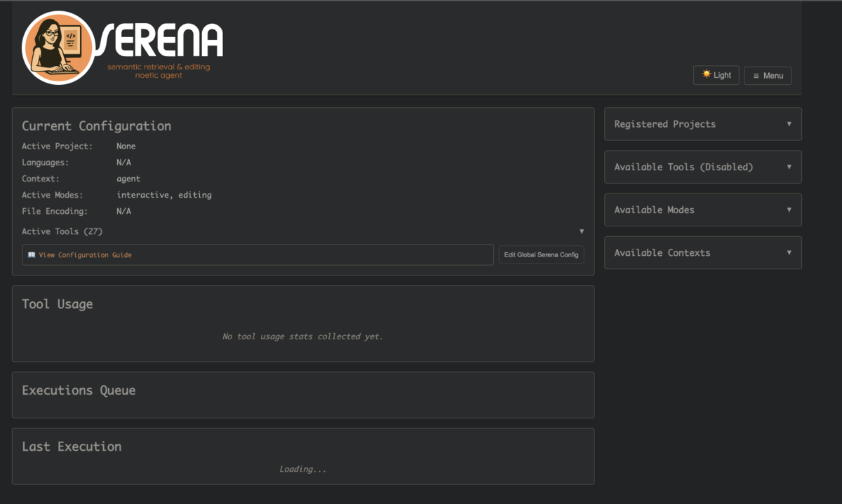Click Active Modes value interactive, editing
842x504 pixels.
(x=164, y=195)
